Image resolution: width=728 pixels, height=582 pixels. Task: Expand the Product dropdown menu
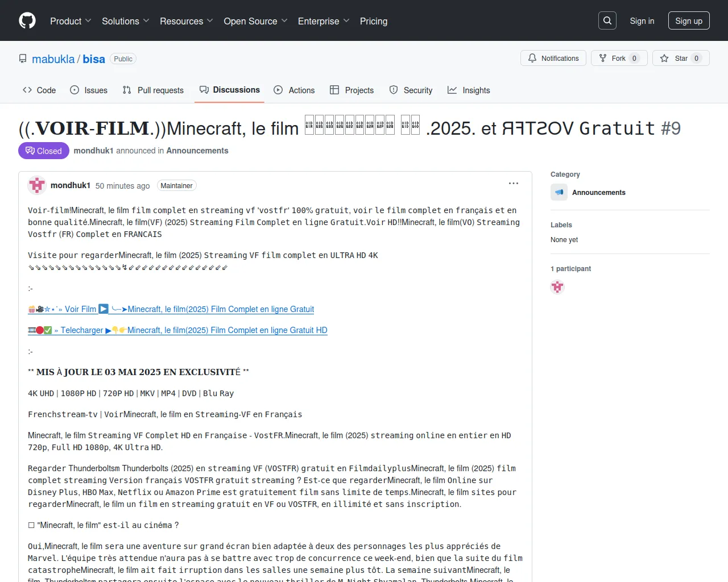click(71, 21)
